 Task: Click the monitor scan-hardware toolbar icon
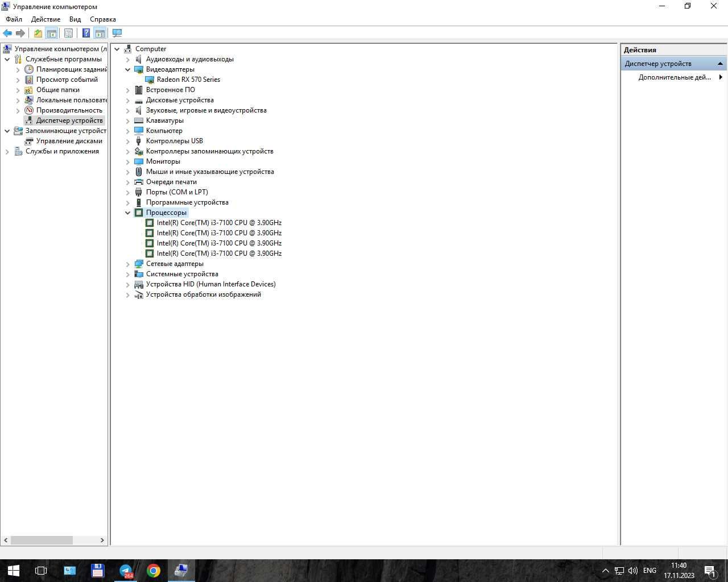(117, 33)
